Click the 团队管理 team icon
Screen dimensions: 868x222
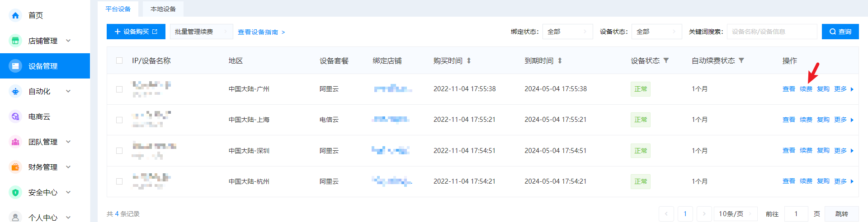(15, 142)
